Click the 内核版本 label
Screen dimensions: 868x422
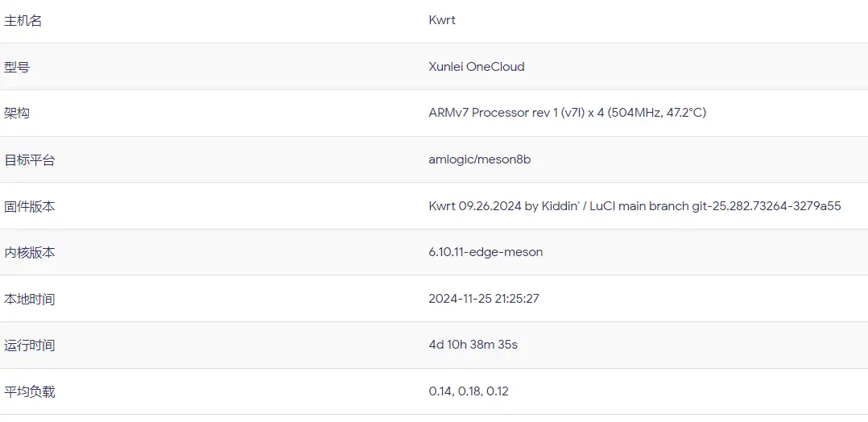pos(30,252)
